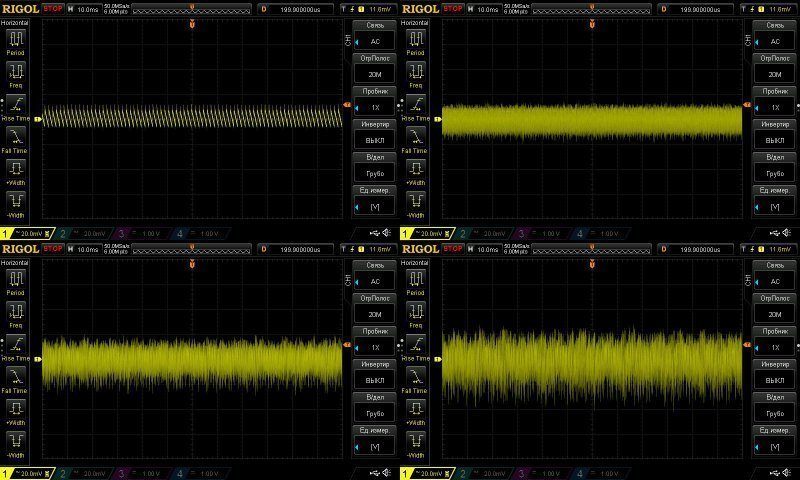The image size is (800, 480).
Task: Click the USB icon in bottom-left scope
Action: [x=375, y=473]
